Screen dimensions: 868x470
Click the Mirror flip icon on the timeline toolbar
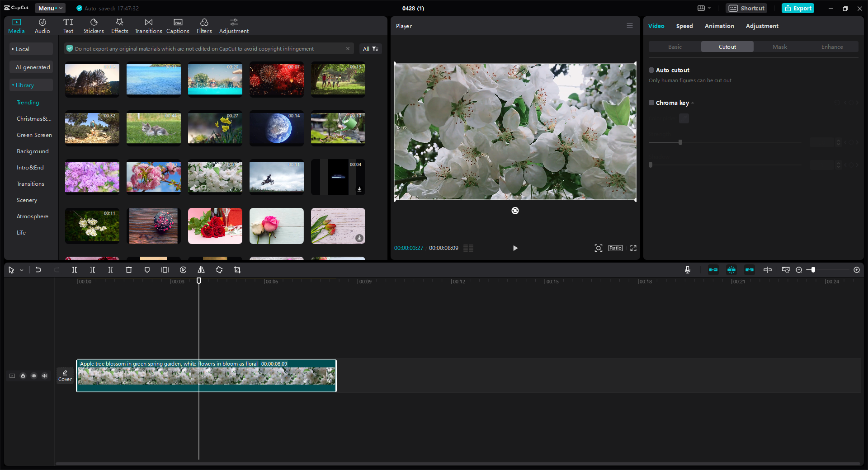pyautogui.click(x=201, y=270)
